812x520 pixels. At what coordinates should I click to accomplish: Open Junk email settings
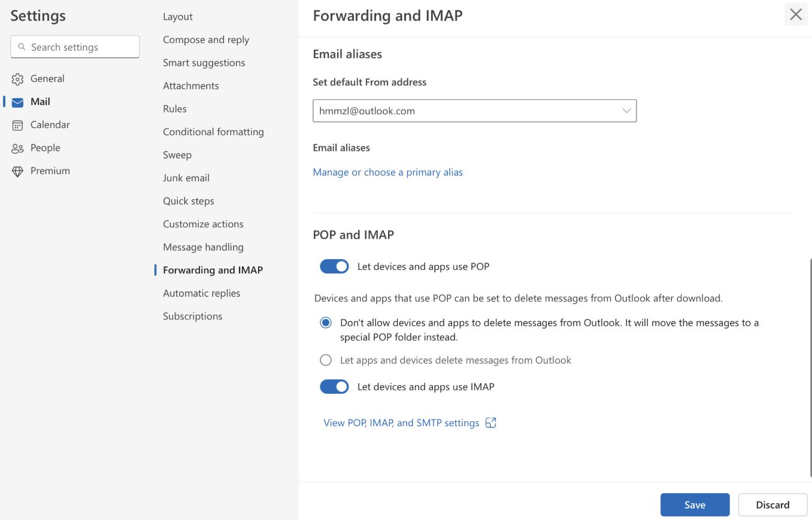[186, 178]
